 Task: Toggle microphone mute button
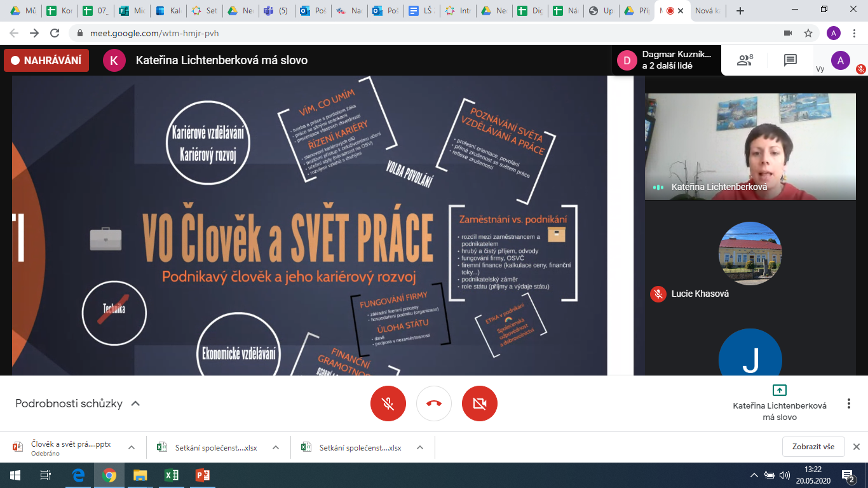pos(388,403)
